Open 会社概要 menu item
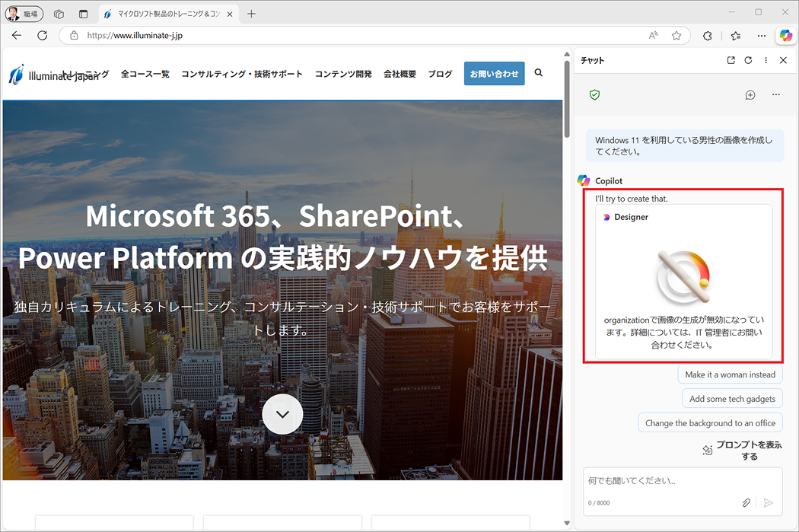Image resolution: width=799 pixels, height=532 pixels. pyautogui.click(x=400, y=74)
